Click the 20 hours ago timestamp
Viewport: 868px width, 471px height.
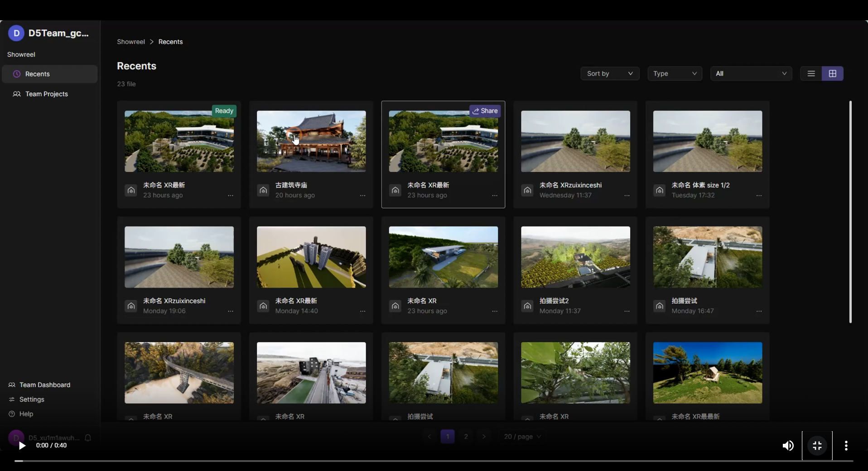[295, 195]
